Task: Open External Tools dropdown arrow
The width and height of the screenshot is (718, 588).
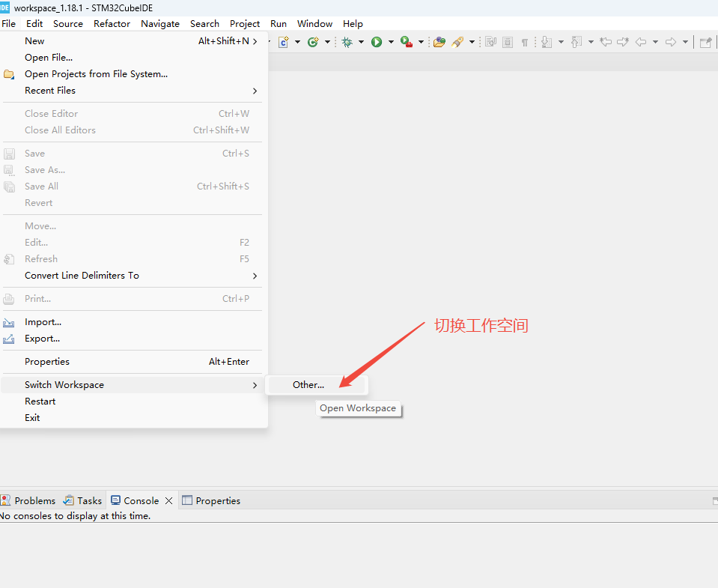Action: coord(421,42)
